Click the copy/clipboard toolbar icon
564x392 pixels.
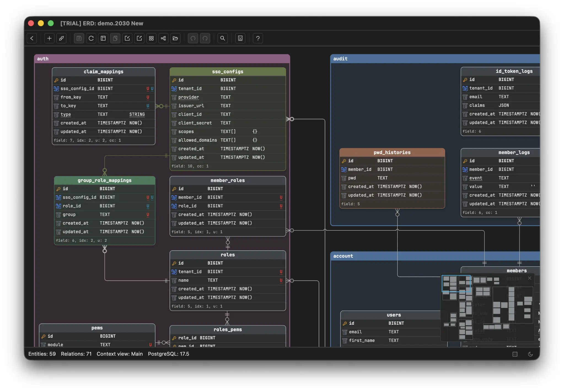coord(115,38)
